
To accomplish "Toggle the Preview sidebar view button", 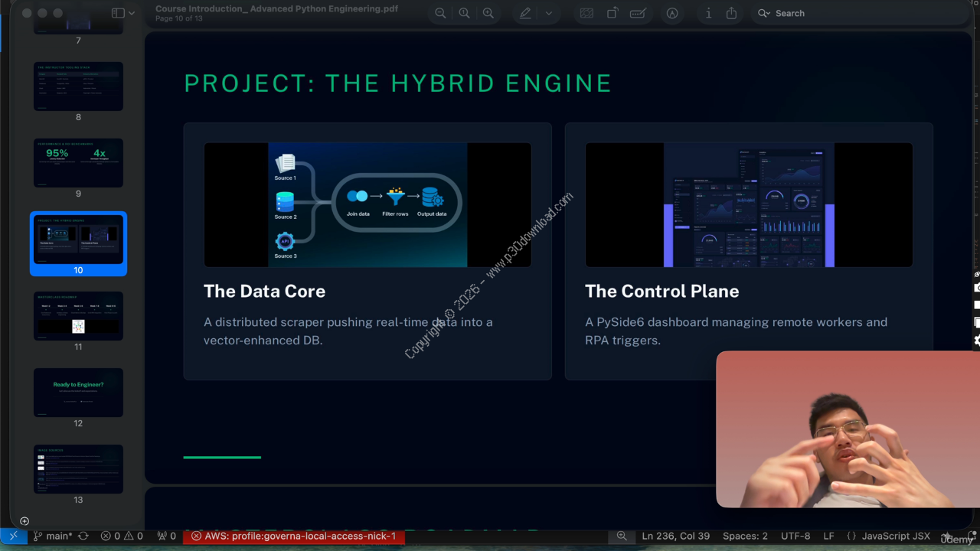I will pyautogui.click(x=118, y=13).
